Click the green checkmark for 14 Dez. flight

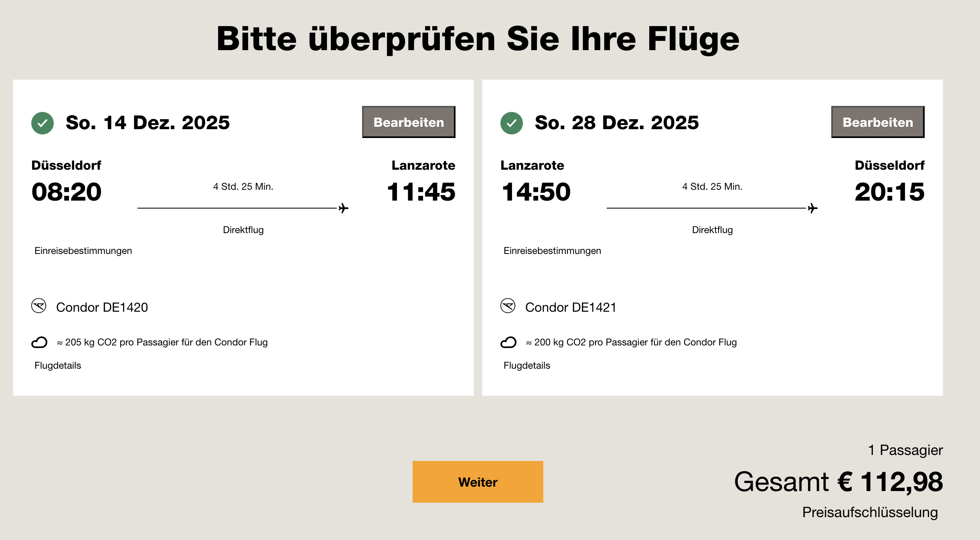(x=43, y=123)
